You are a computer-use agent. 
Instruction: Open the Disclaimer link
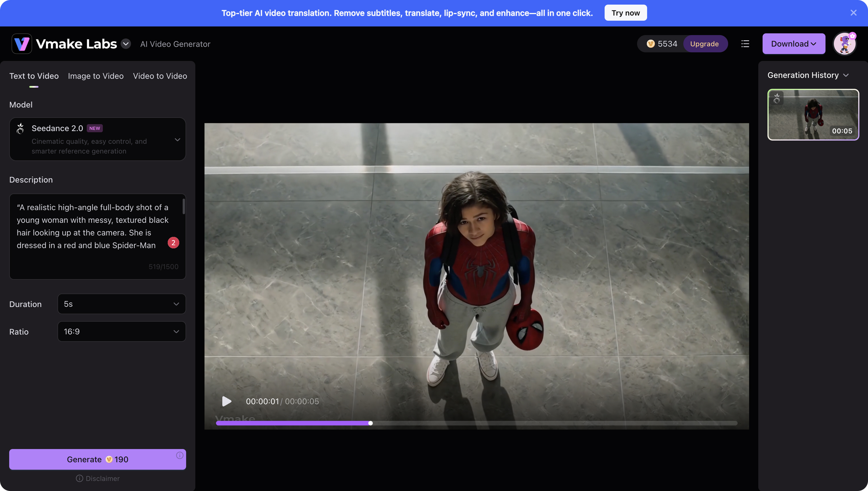coord(98,479)
